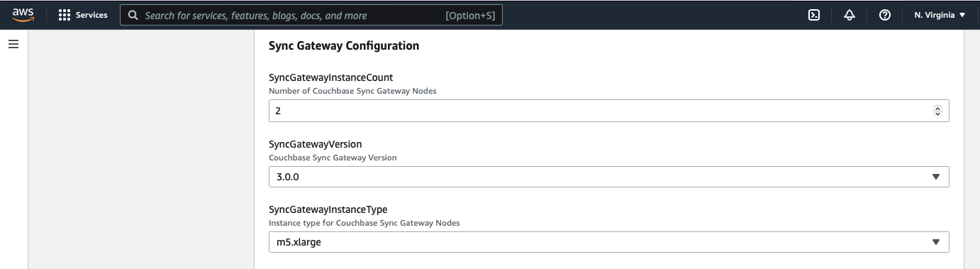
Task: Click the Sync Gateway Configuration heading
Action: (344, 45)
